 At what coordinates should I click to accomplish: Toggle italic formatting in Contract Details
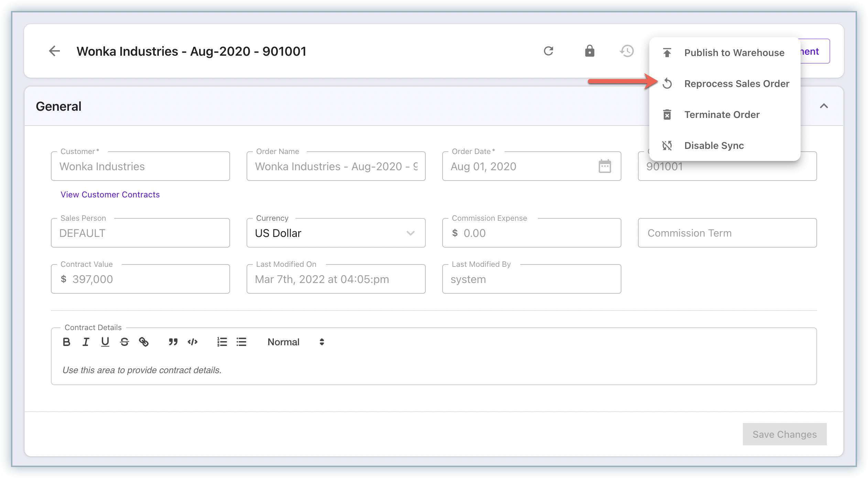[x=86, y=342]
